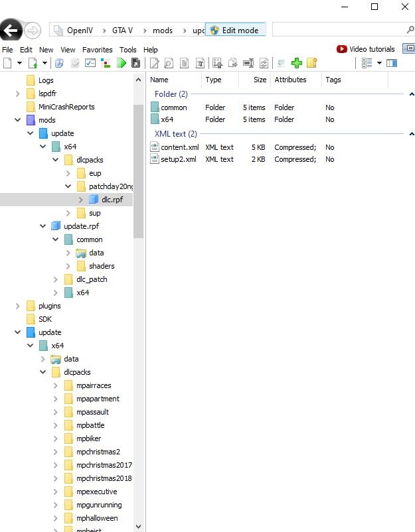Expand the plugins tree node
The height and width of the screenshot is (532, 415).
tap(18, 306)
